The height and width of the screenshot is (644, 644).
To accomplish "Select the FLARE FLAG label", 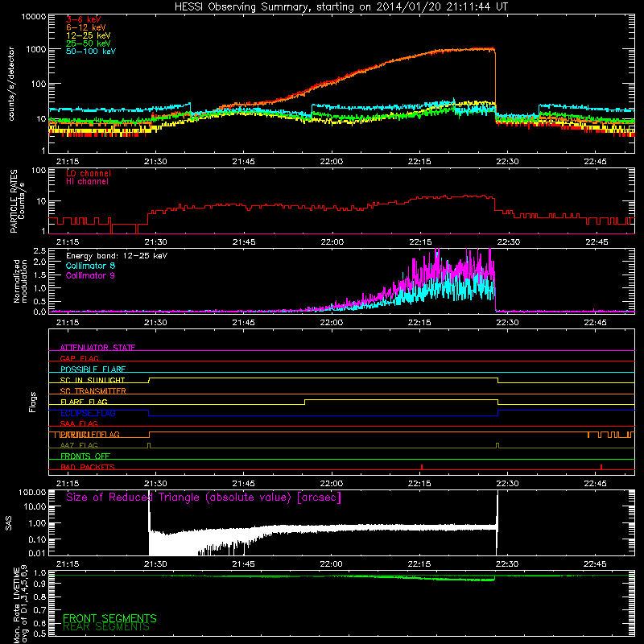I will pyautogui.click(x=84, y=402).
